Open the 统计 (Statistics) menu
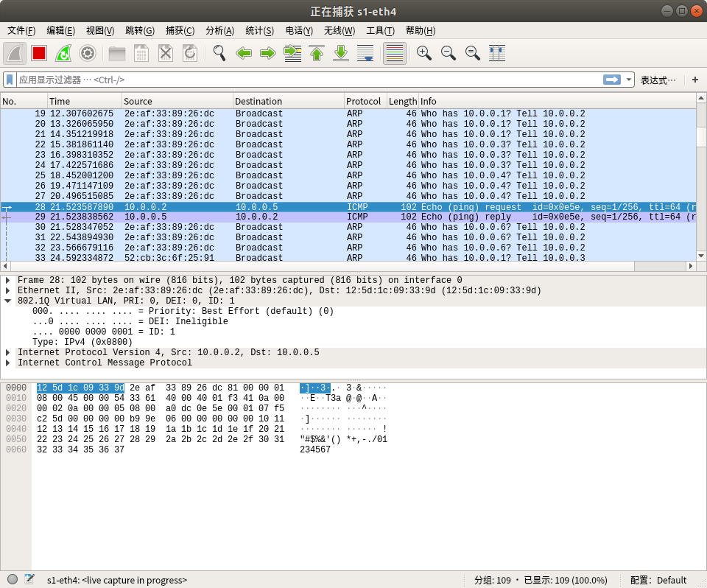 tap(259, 30)
